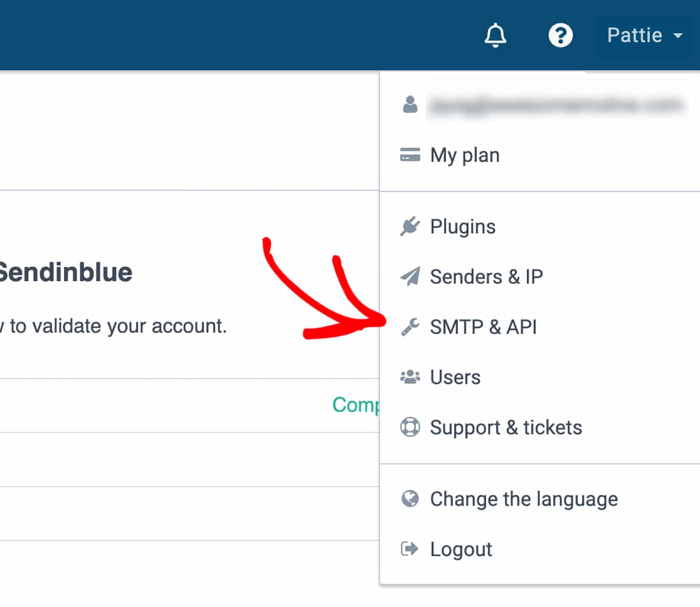Click the green Comp link
The width and height of the screenshot is (700, 607).
point(358,405)
